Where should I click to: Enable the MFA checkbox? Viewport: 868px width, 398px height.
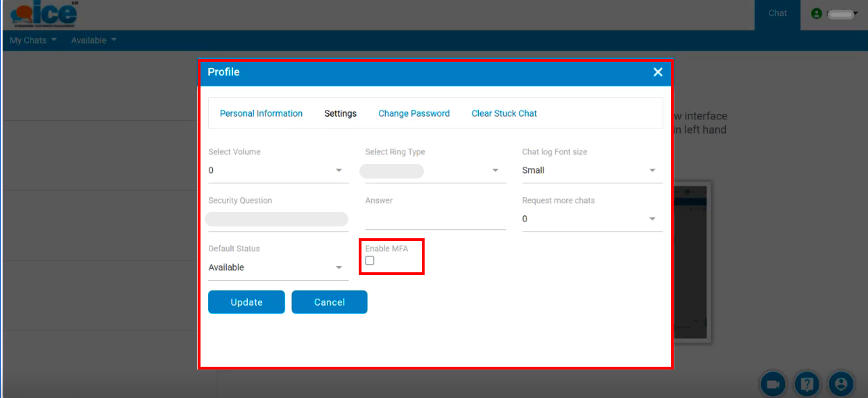coord(370,260)
